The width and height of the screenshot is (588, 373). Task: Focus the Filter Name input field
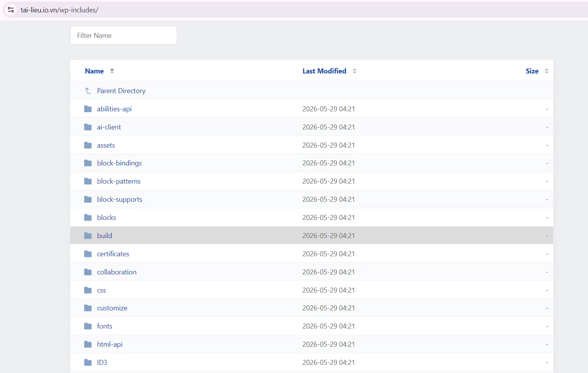(x=124, y=35)
